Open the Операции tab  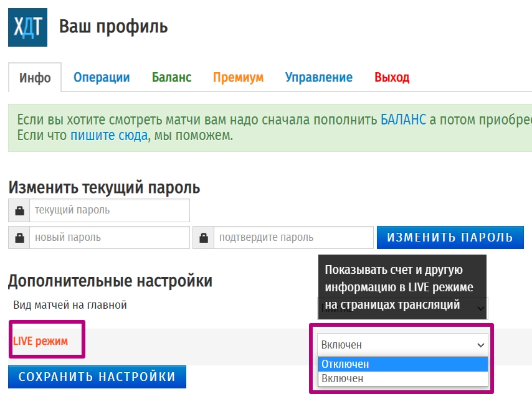click(102, 78)
